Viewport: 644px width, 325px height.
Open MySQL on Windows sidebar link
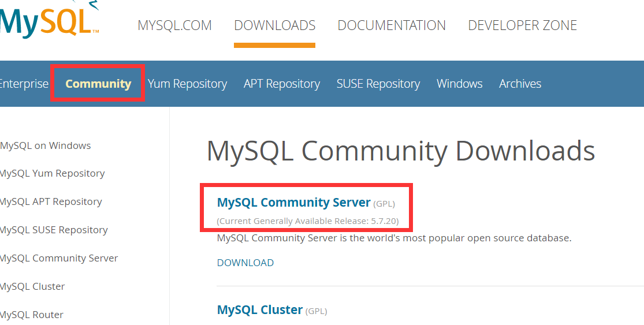[45, 145]
